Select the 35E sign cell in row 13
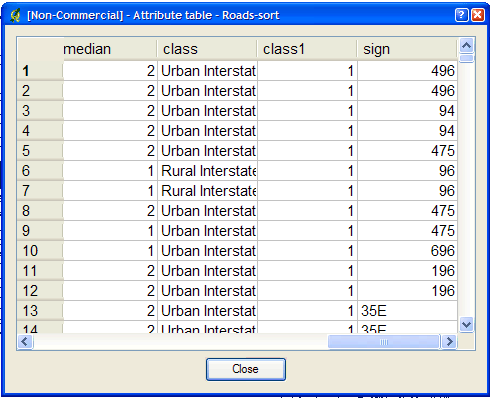Image resolution: width=490 pixels, height=398 pixels. (x=407, y=311)
